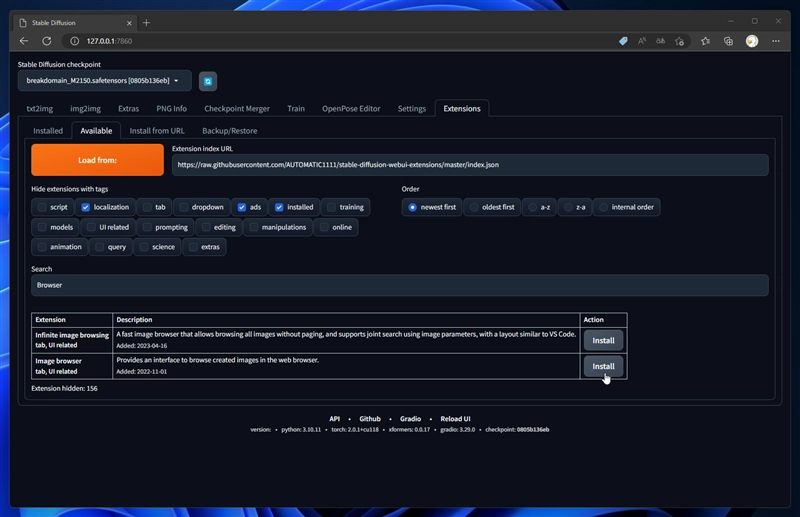Install the Image browser extension
The image size is (800, 517).
[603, 366]
